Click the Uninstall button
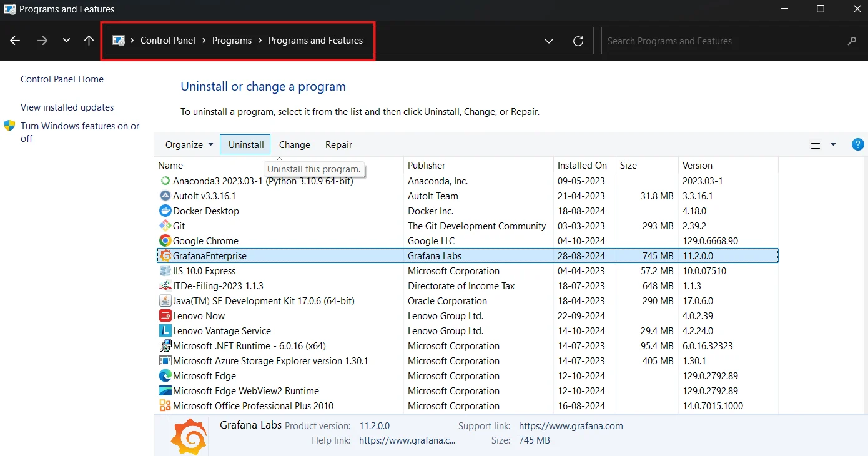The height and width of the screenshot is (456, 868). click(x=246, y=145)
